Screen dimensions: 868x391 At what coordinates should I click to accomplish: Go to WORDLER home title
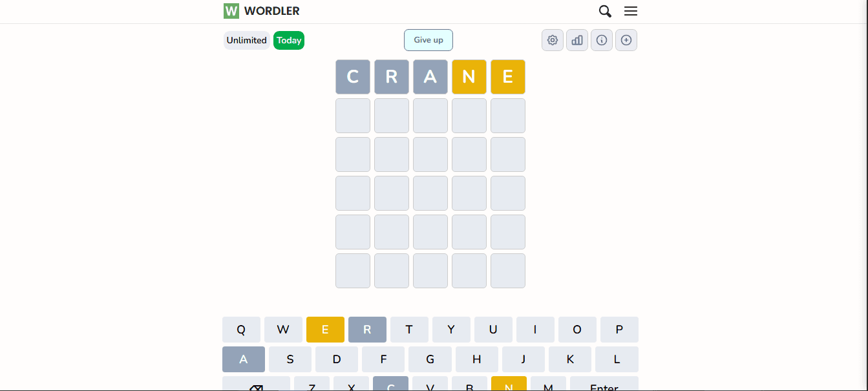[272, 11]
